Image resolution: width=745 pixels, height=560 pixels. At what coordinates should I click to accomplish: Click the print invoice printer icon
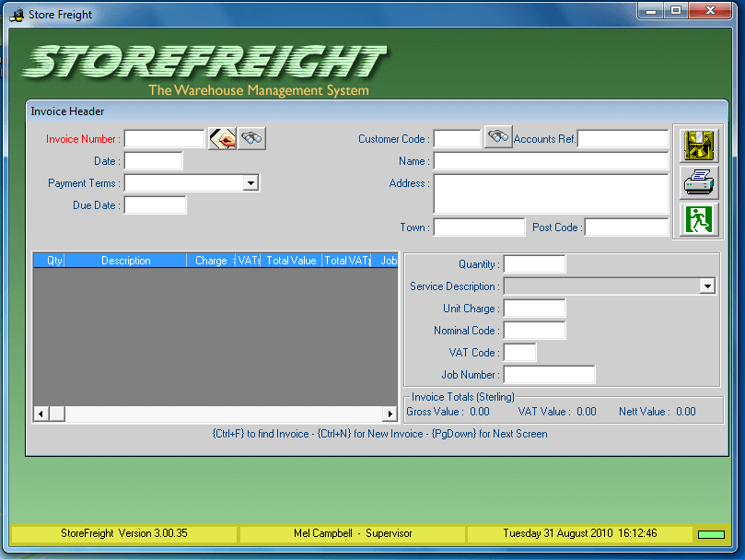coord(699,182)
